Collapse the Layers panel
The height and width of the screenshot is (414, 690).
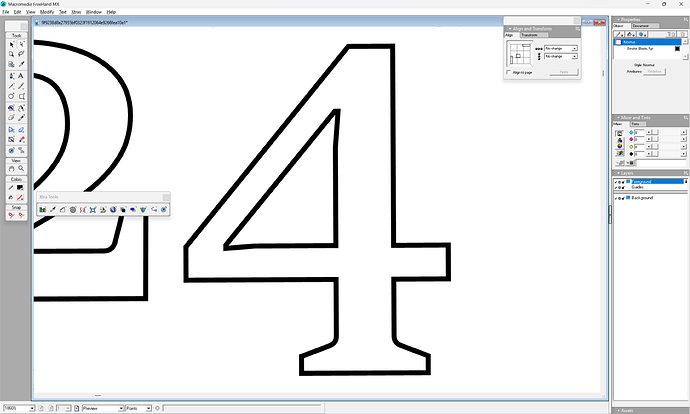(x=618, y=173)
